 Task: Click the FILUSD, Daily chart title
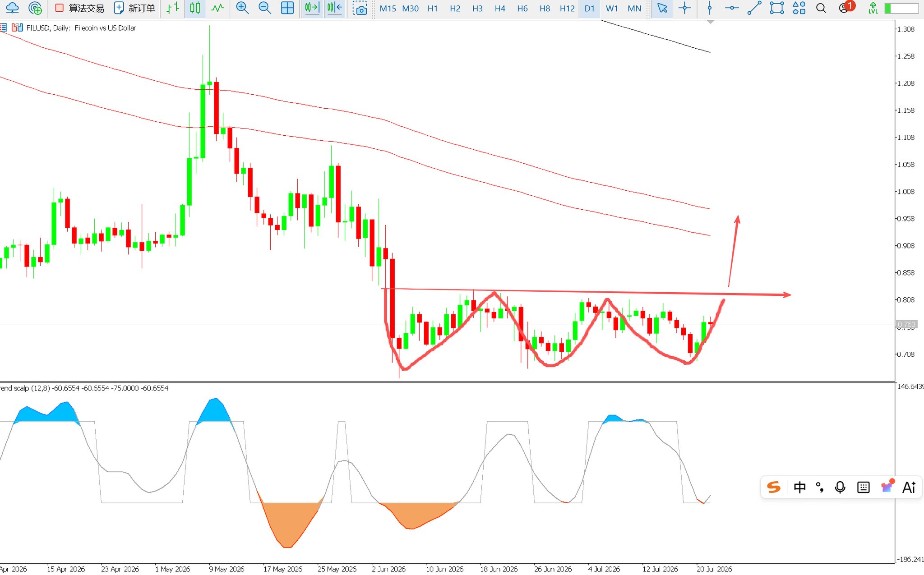pyautogui.click(x=81, y=28)
